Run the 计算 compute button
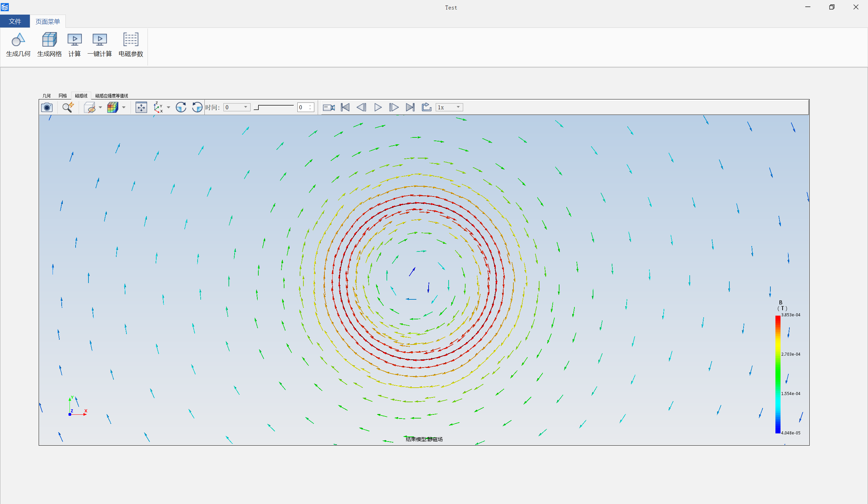Viewport: 868px width, 504px height. pos(74,45)
